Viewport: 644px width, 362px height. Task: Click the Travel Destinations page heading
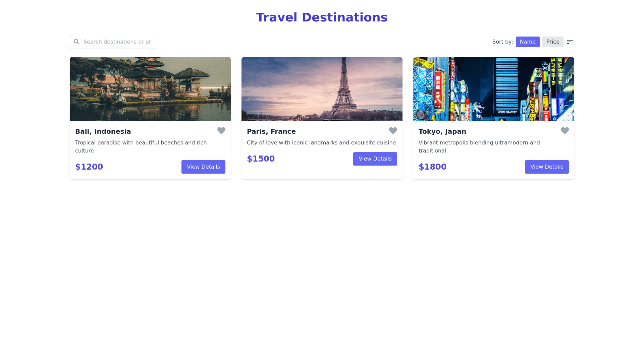click(x=322, y=17)
